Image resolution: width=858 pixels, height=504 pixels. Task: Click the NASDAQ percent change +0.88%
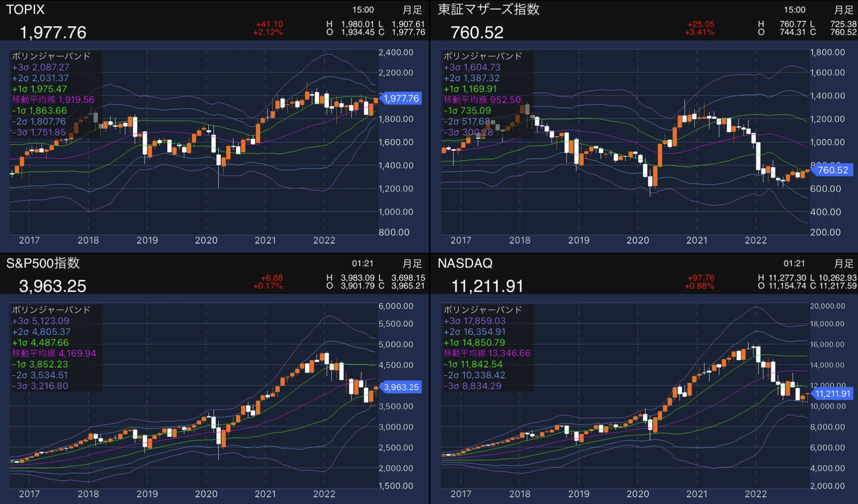pos(700,286)
